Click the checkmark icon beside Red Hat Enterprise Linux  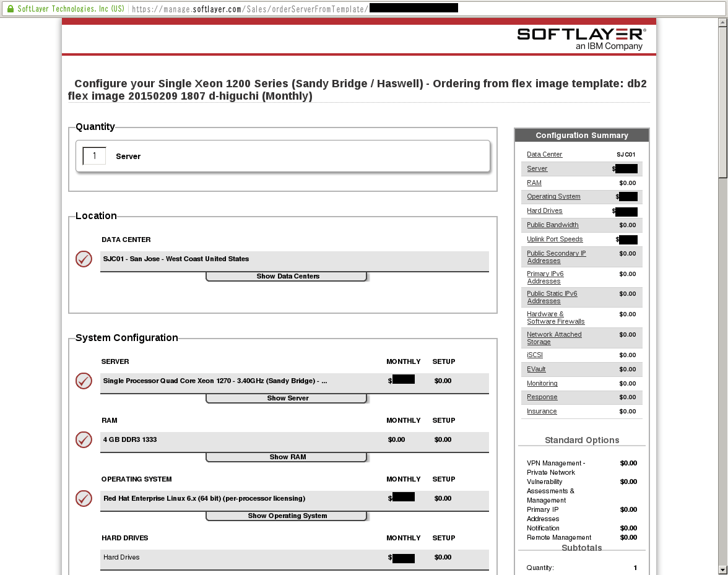click(x=84, y=498)
